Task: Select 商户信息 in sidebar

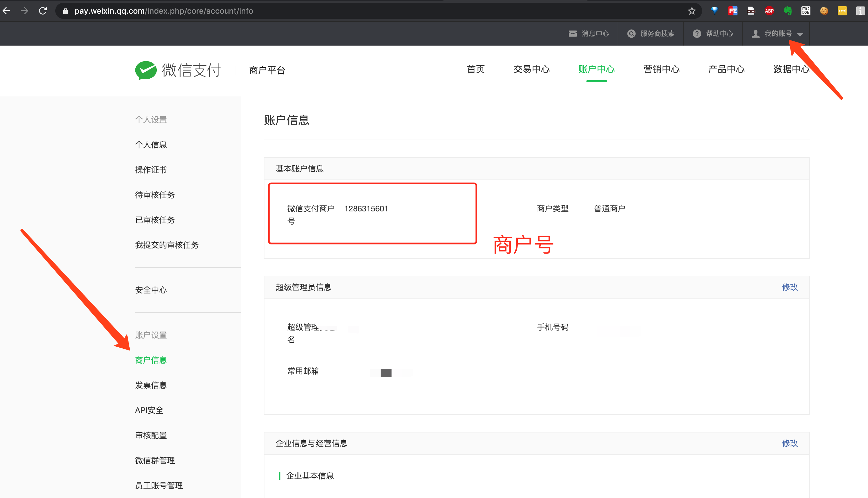Action: (x=151, y=360)
